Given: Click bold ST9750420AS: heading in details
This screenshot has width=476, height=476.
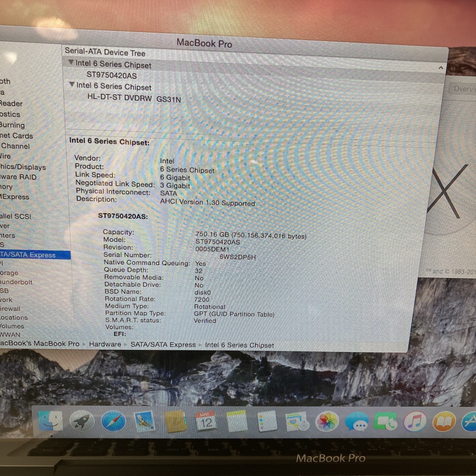Looking at the screenshot, I should (x=123, y=216).
